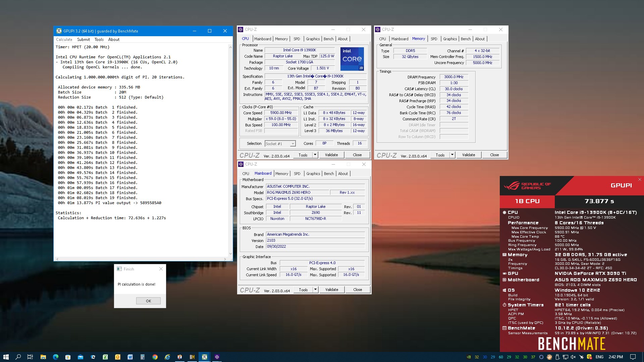Close the BenchMate GPUPI overlay panel
This screenshot has width=644, height=362.
[640, 180]
